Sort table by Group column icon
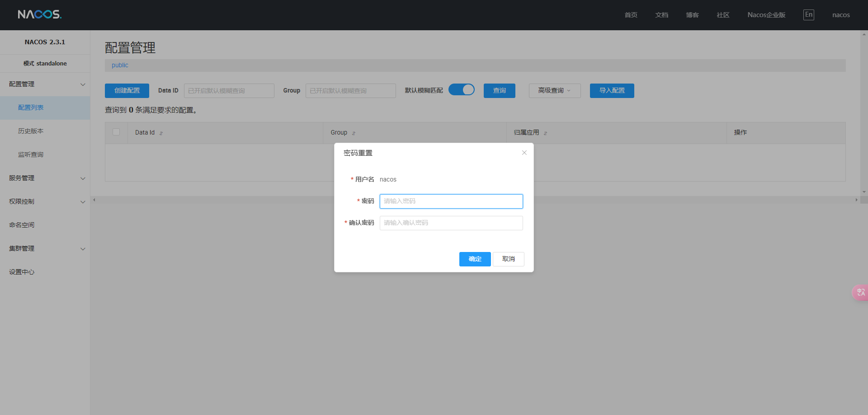 click(x=354, y=133)
